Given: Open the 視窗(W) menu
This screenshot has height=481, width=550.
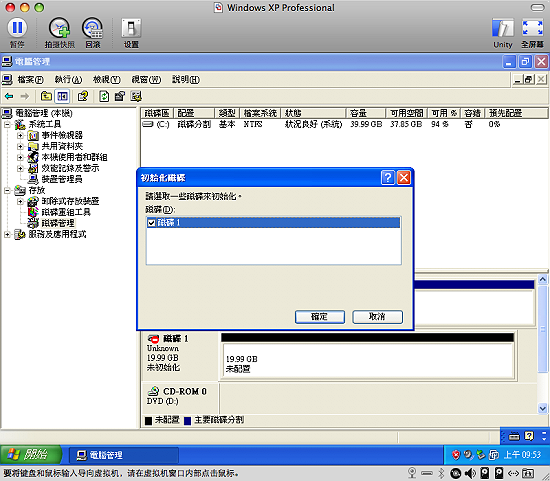Looking at the screenshot, I should pyautogui.click(x=146, y=80).
